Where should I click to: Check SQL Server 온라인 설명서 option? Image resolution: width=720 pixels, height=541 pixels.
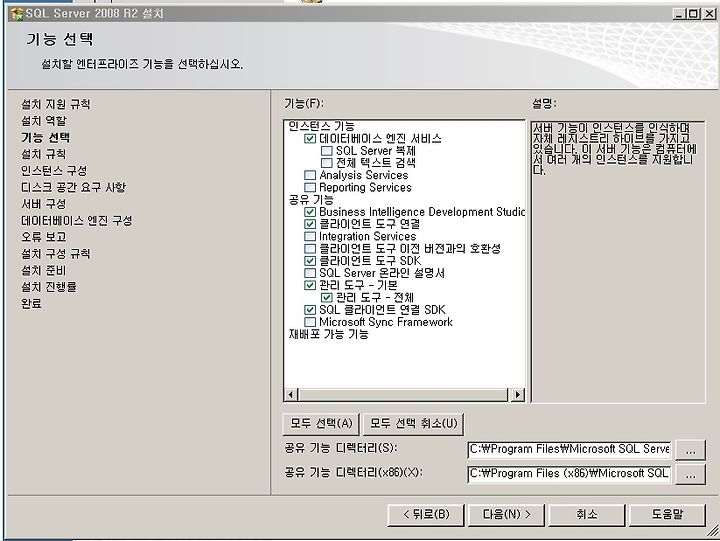click(310, 273)
